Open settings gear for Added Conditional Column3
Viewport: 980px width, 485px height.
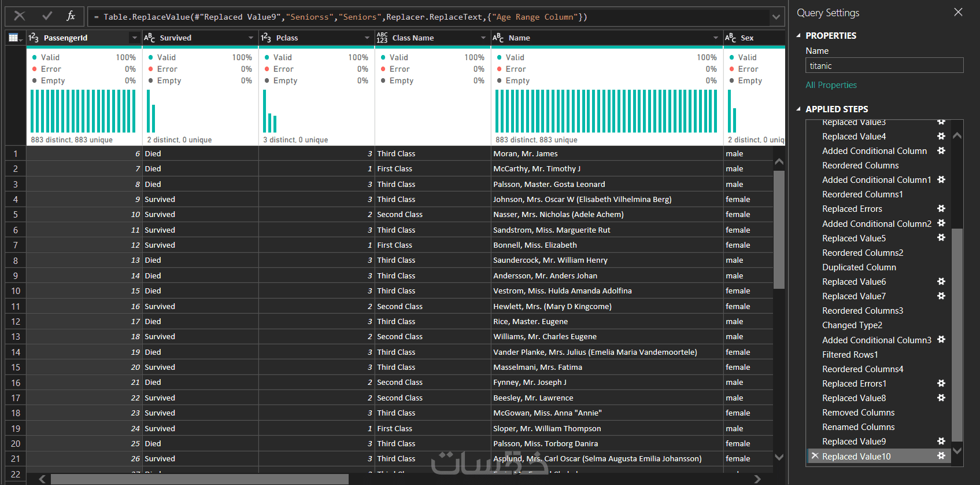[x=941, y=339]
